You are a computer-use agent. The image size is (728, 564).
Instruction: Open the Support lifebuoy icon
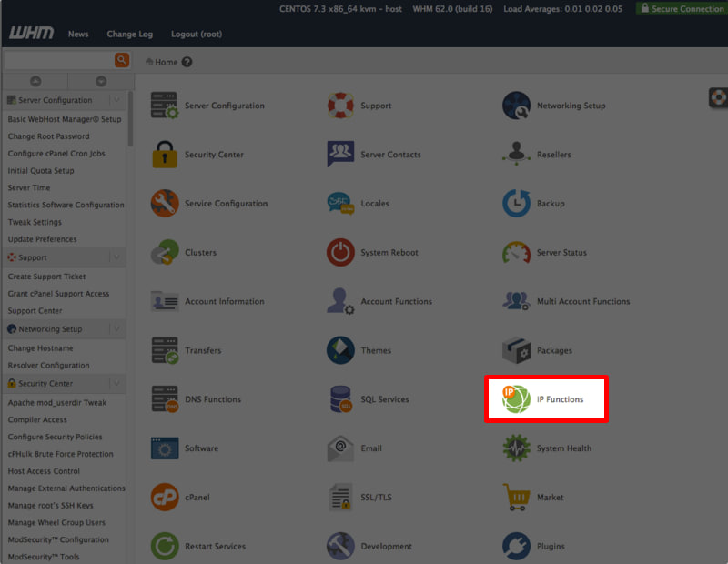point(340,106)
